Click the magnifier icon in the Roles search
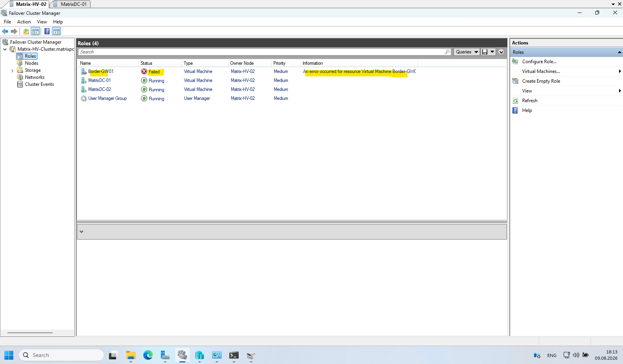 pos(448,52)
